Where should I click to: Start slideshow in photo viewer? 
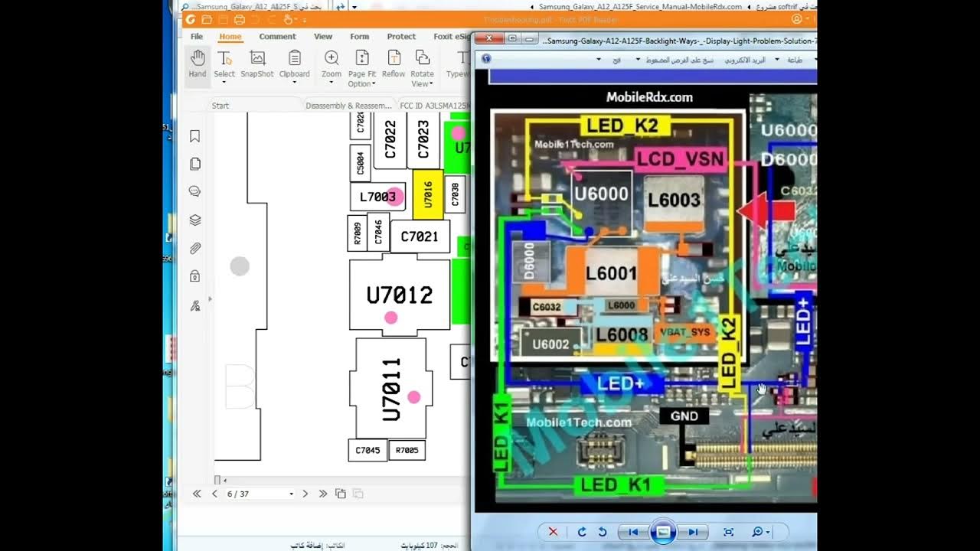[663, 532]
